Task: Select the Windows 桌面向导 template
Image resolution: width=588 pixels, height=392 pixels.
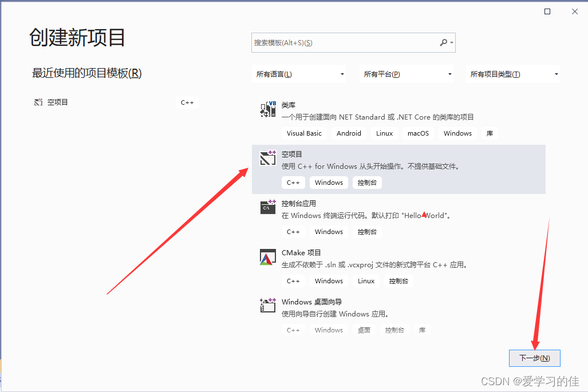Action: (x=398, y=316)
